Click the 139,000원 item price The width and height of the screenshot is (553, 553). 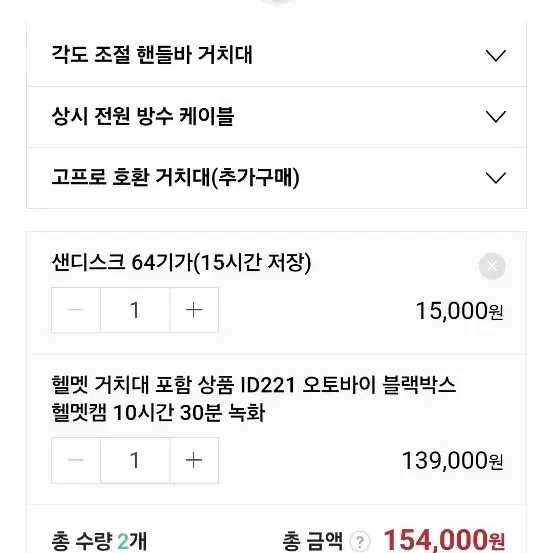452,461
